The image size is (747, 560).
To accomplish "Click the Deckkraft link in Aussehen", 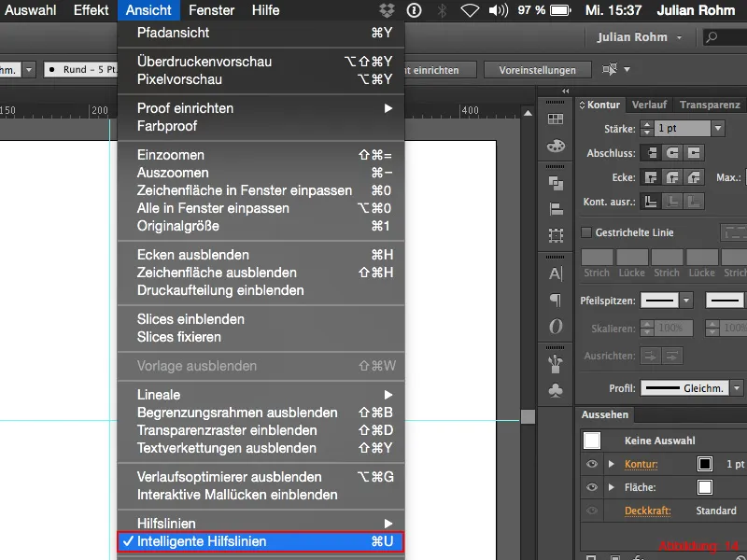I will (647, 511).
